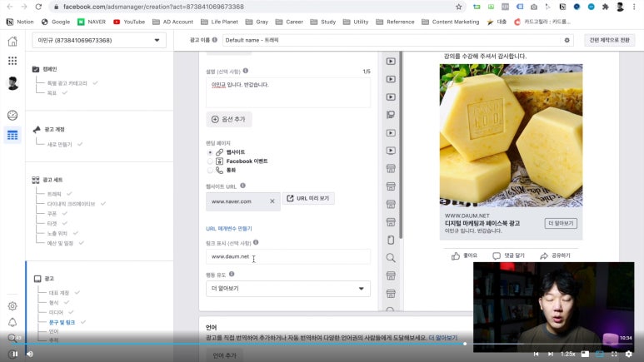This screenshot has height=362, width=644.
Task: Open the Study bookmark folder
Action: click(x=323, y=22)
